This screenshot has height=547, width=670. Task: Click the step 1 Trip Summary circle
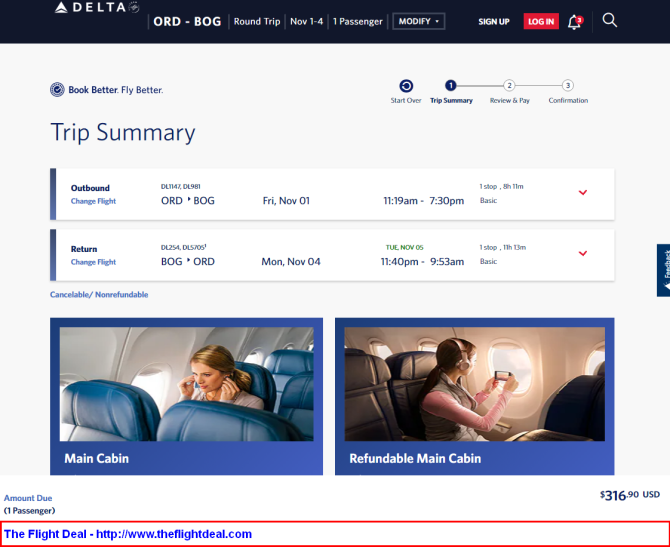(x=450, y=85)
